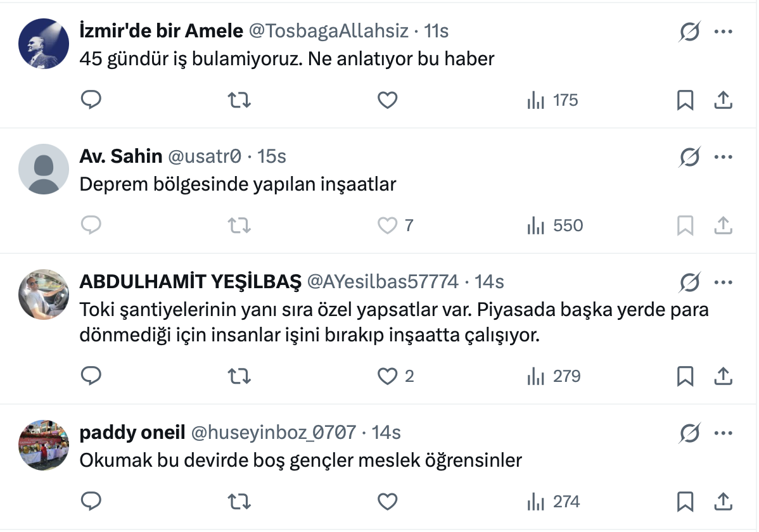Image resolution: width=759 pixels, height=532 pixels.
Task: Open more options for @TosbagaAllahsiz tweet
Action: [x=723, y=31]
